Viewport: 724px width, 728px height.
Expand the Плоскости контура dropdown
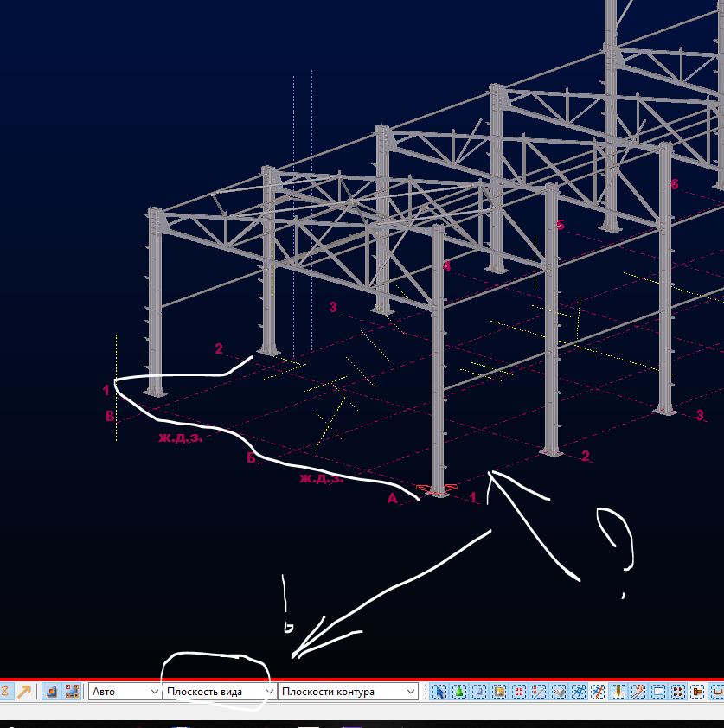348,692
